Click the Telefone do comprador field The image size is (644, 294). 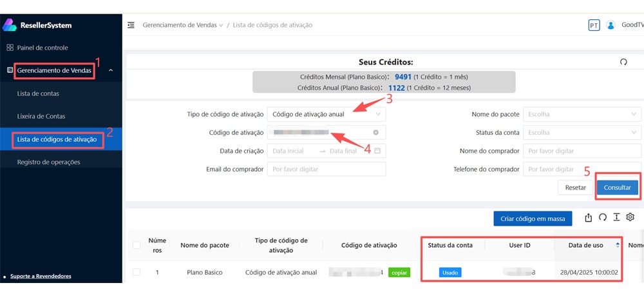(x=582, y=169)
